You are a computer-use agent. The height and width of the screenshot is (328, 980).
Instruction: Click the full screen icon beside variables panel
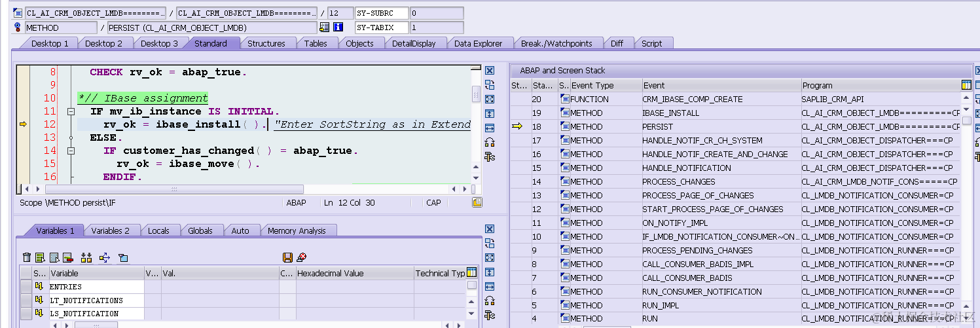490,258
